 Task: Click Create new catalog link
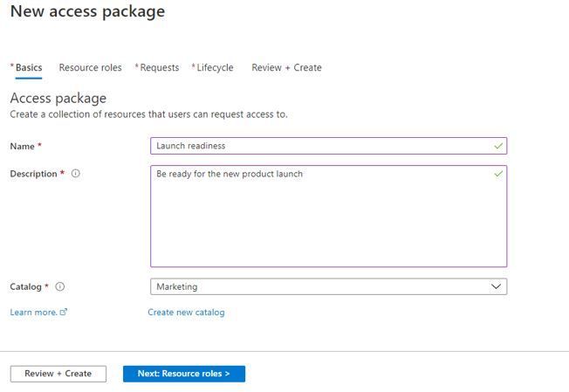(x=186, y=313)
